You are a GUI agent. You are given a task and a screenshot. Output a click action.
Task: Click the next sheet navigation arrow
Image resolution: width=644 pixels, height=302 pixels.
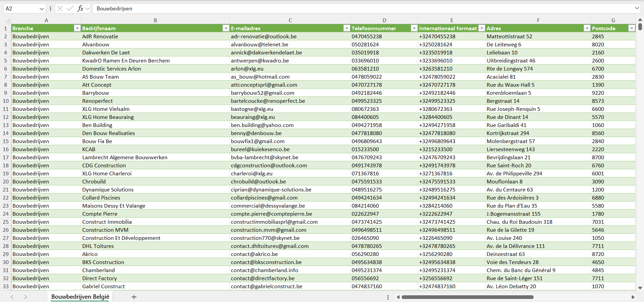tap(26, 297)
